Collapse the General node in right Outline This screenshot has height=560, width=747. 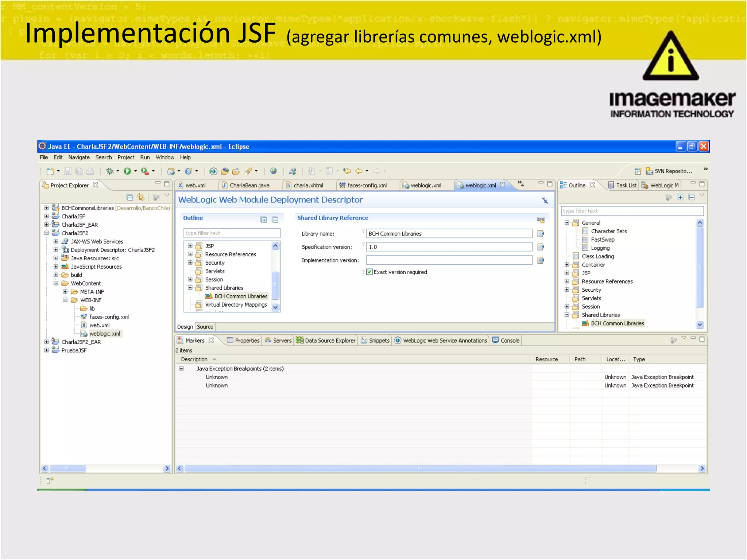click(567, 223)
